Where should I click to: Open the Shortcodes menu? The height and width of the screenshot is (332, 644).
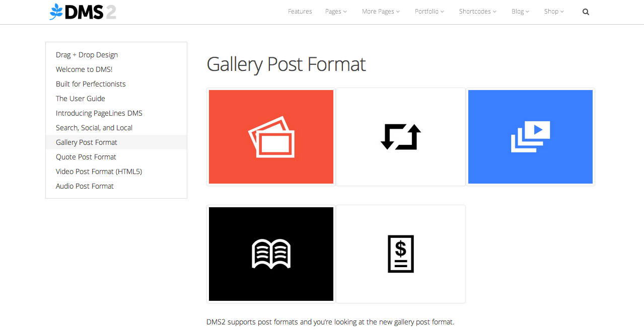[477, 12]
